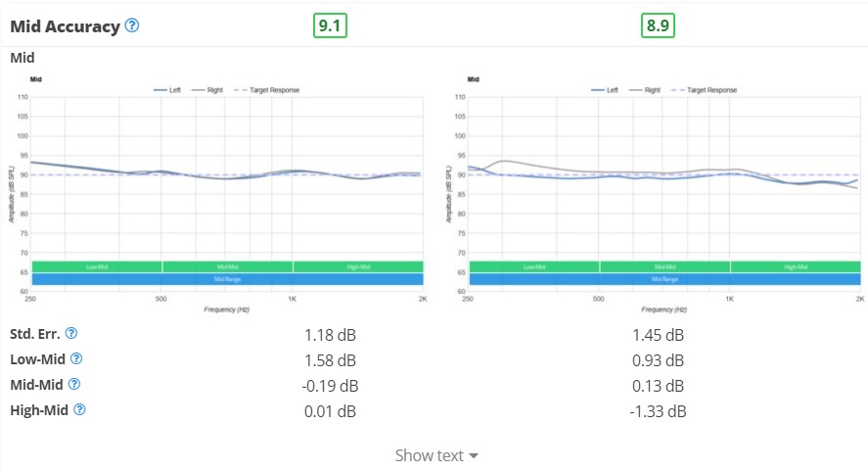Screen dimensions: 868x472
Task: Toggle Target Response in right chart legend
Action: (705, 90)
